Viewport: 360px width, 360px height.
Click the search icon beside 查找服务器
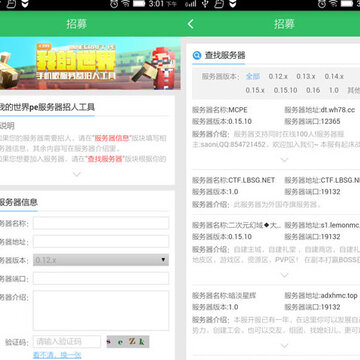click(x=197, y=55)
